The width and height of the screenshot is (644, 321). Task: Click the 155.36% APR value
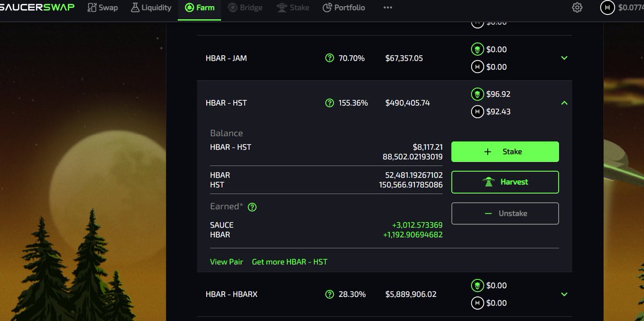[353, 103]
